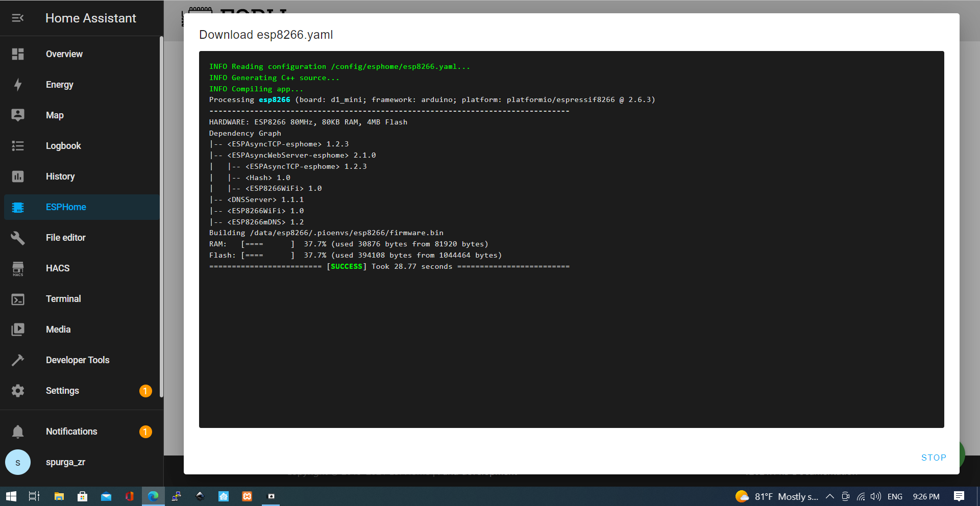Click the ESPAsyncWebServer-esphome 2.1.0 line
This screenshot has height=506, width=980.
pyautogui.click(x=292, y=155)
